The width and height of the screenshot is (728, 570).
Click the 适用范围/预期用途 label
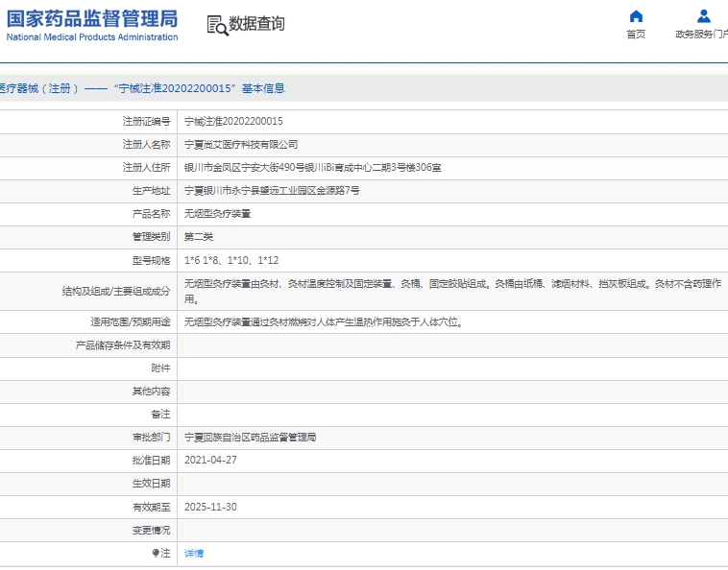coord(131,321)
